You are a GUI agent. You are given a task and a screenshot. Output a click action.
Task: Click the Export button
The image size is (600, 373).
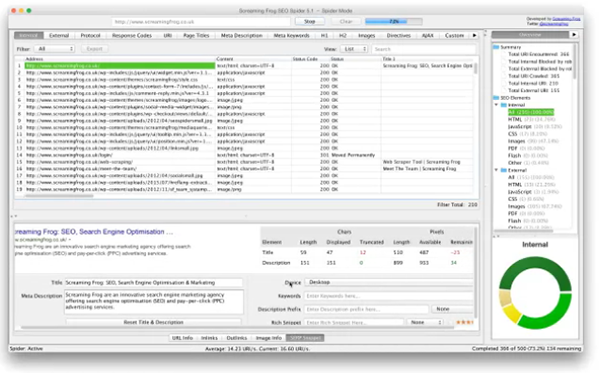click(94, 49)
